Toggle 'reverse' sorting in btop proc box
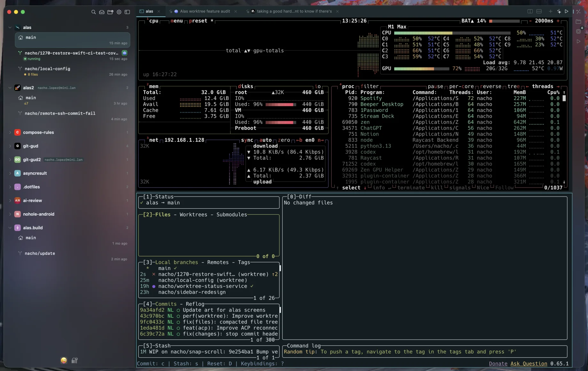This screenshot has width=588, height=371. [491, 86]
